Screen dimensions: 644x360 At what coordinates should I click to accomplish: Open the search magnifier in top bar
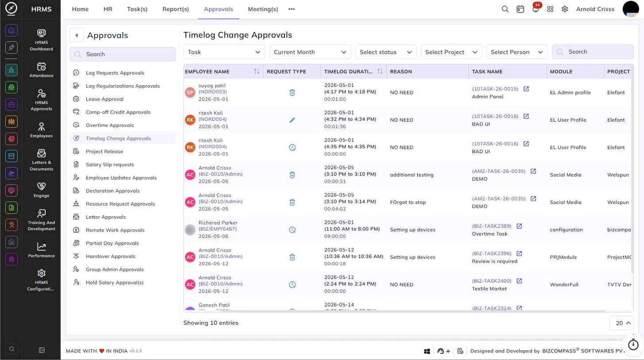(x=505, y=9)
